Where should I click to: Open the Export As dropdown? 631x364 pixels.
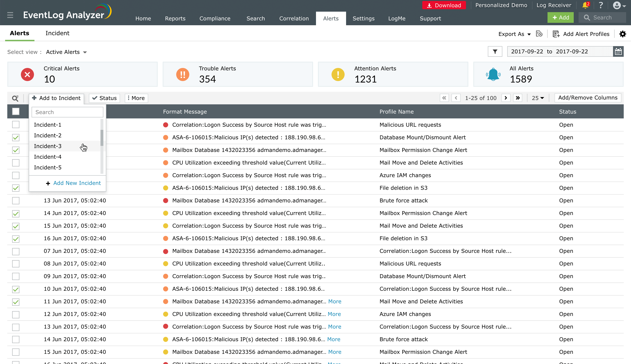point(514,34)
